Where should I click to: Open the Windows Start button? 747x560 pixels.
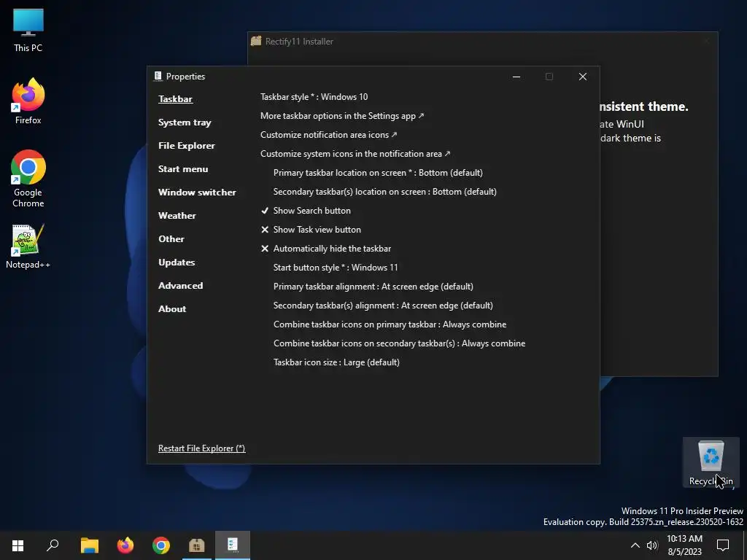pyautogui.click(x=18, y=545)
